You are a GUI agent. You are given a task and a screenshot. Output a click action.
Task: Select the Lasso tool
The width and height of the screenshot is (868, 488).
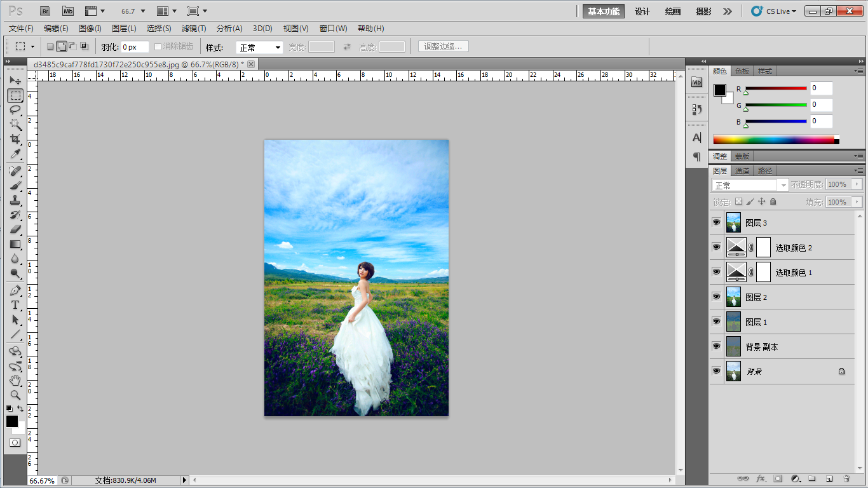(15, 109)
